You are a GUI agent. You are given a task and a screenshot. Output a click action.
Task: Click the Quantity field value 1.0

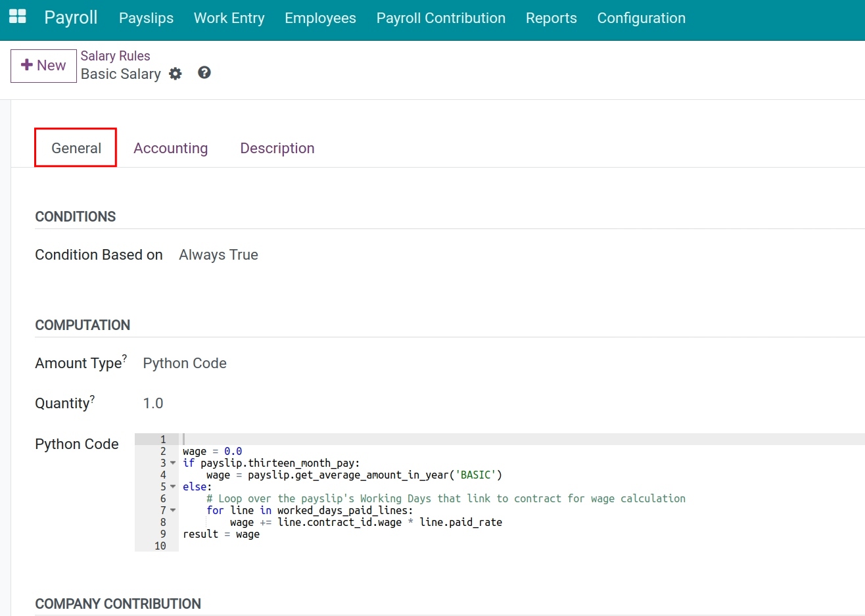tap(153, 404)
